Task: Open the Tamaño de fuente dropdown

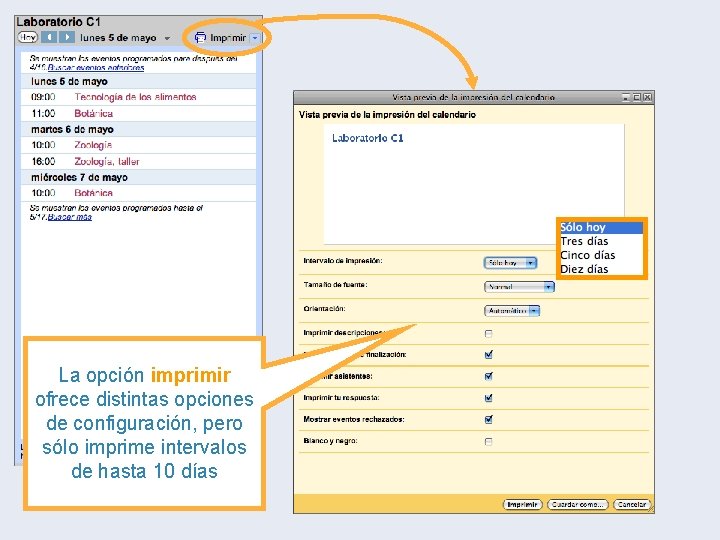Action: [519, 287]
